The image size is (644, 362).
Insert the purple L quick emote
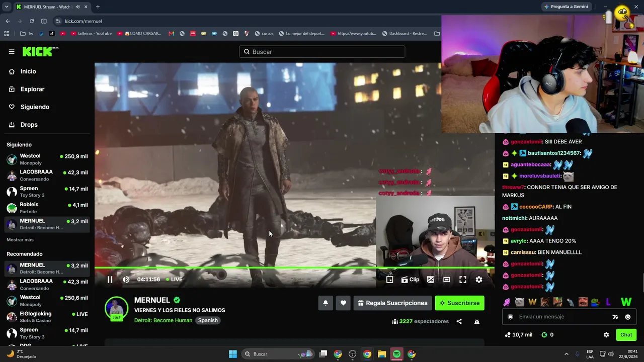608,302
